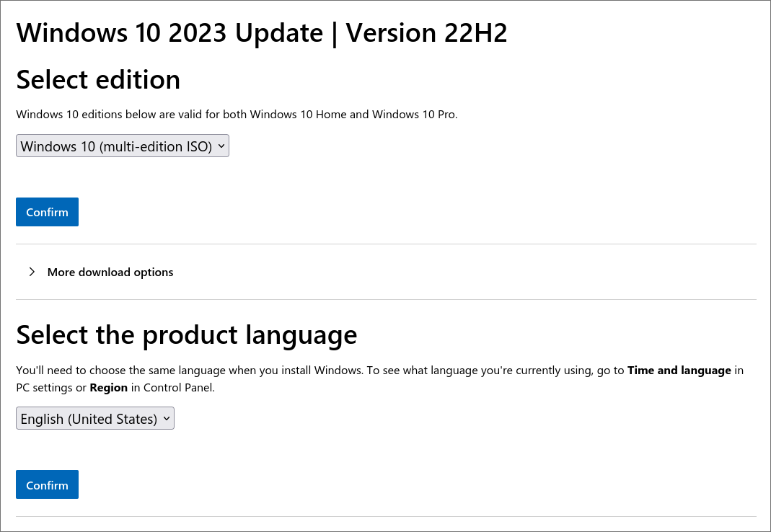Viewport: 771px width, 532px height.
Task: Click the "Windows 10 2023 Update" page title
Action: point(169,33)
